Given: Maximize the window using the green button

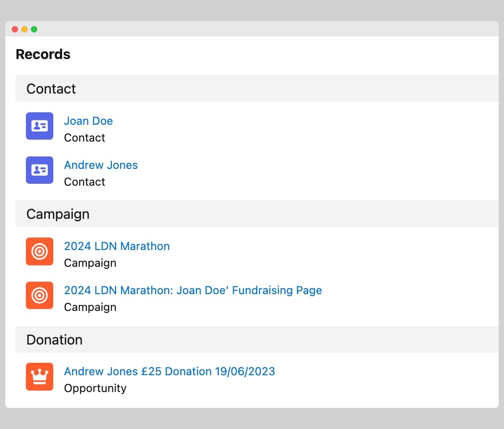Looking at the screenshot, I should pos(34,29).
